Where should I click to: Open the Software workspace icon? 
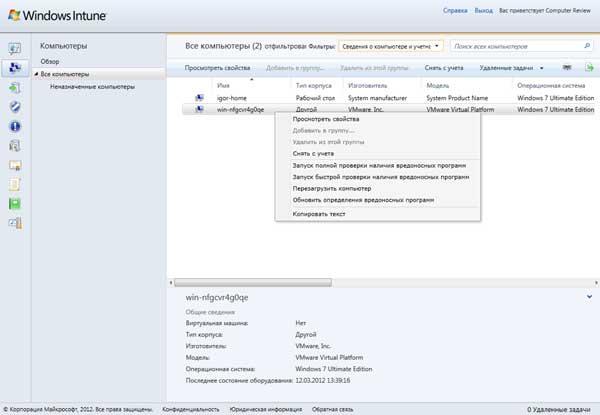(x=15, y=146)
